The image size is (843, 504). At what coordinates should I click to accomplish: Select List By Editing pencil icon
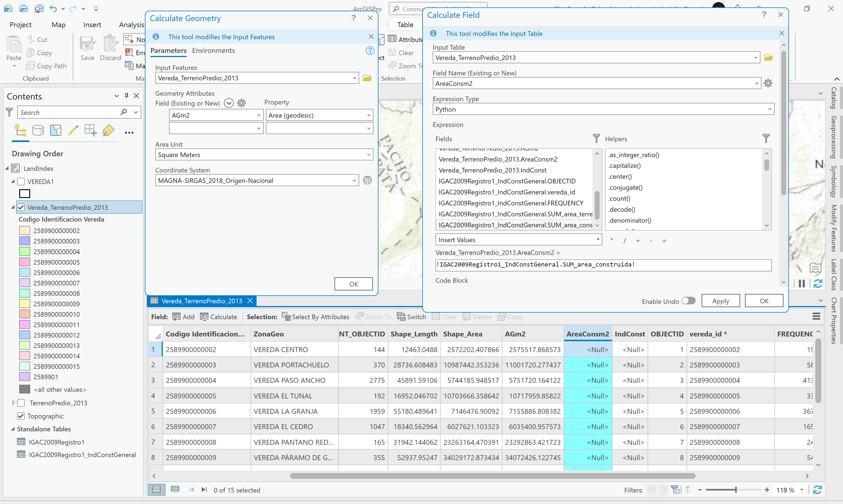pos(73,131)
